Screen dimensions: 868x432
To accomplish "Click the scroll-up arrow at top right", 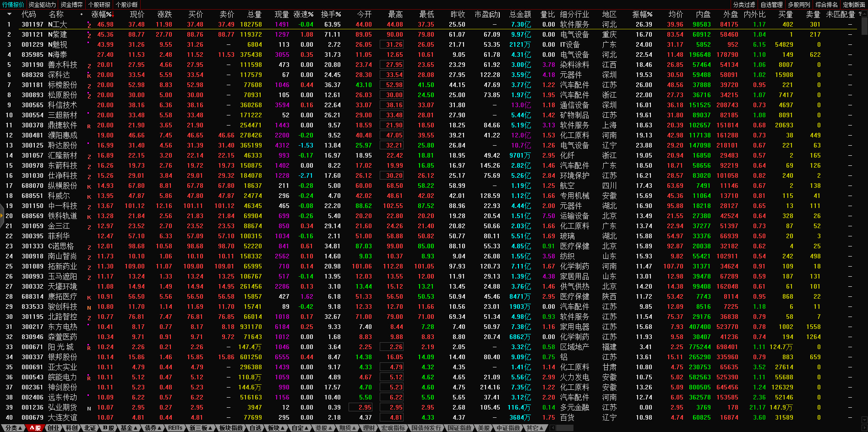I will coord(864,14).
